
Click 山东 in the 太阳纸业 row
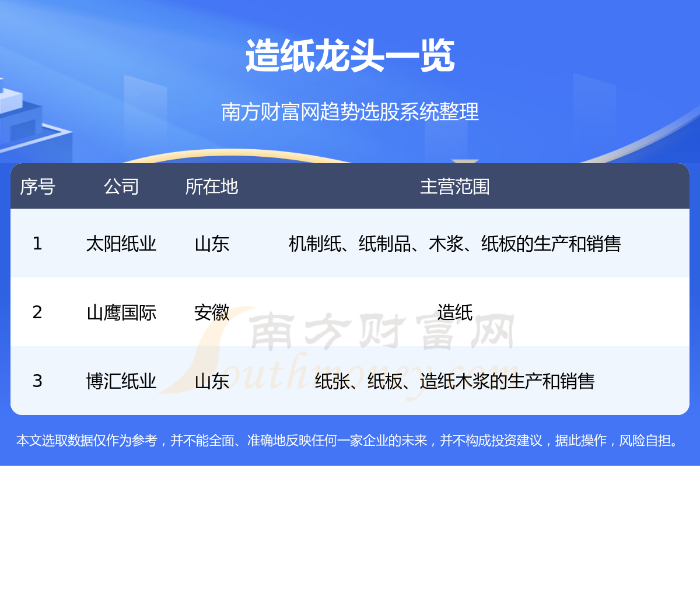(x=212, y=243)
